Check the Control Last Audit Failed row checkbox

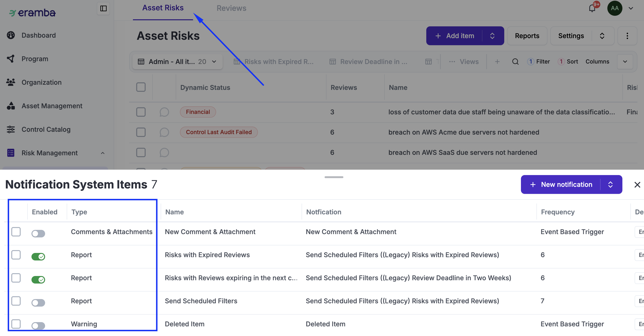[141, 132]
